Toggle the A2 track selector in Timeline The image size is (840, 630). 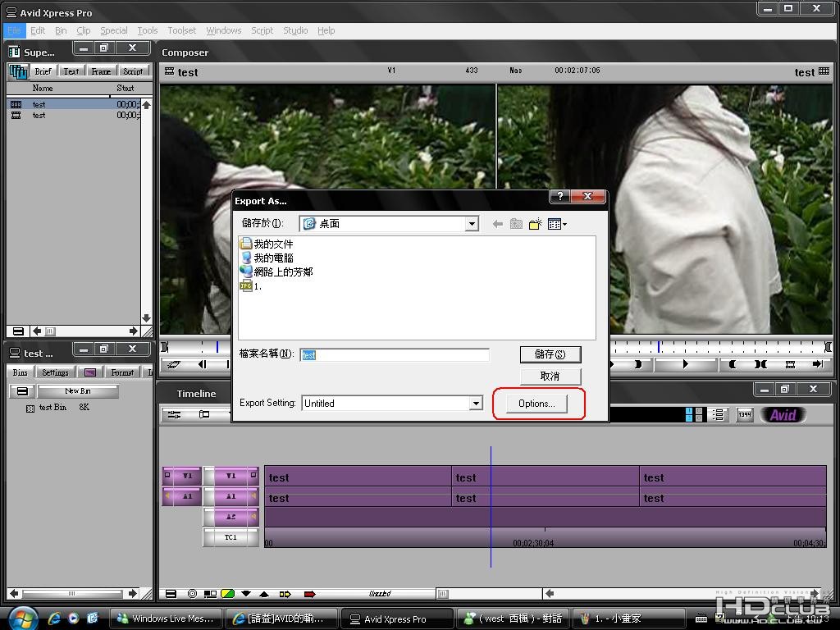[231, 517]
